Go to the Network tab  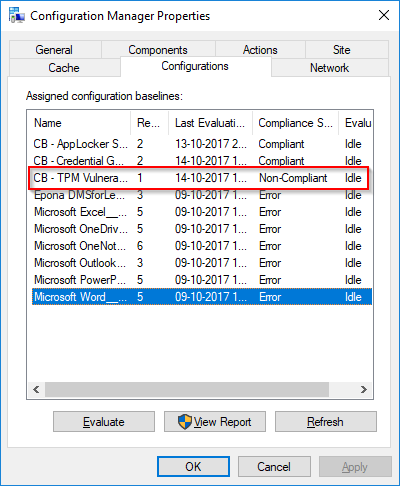click(x=330, y=68)
